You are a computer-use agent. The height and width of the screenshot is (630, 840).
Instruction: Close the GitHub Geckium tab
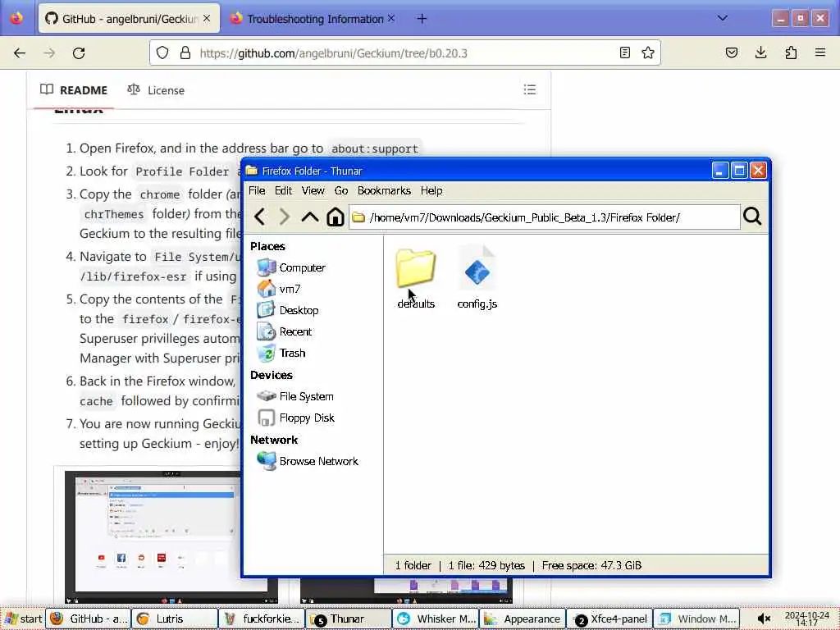click(x=207, y=18)
